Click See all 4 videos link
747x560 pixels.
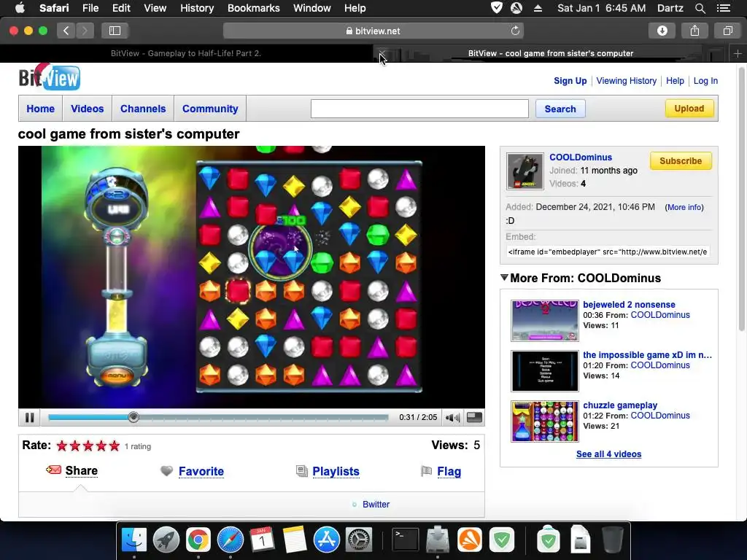point(608,454)
